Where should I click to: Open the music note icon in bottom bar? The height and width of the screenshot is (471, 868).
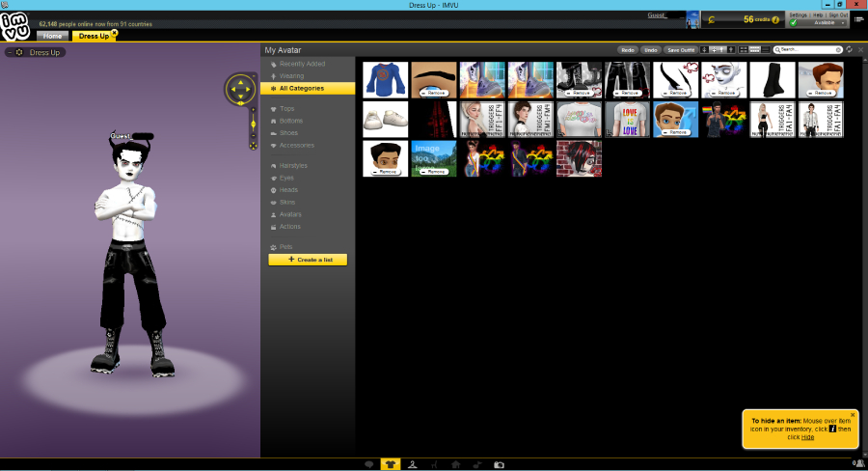click(477, 464)
